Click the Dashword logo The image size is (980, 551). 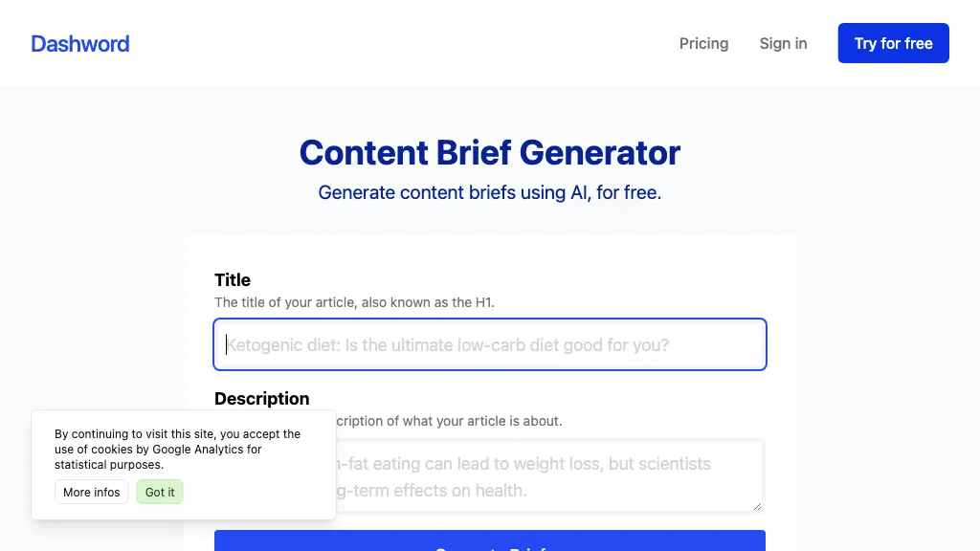80,44
